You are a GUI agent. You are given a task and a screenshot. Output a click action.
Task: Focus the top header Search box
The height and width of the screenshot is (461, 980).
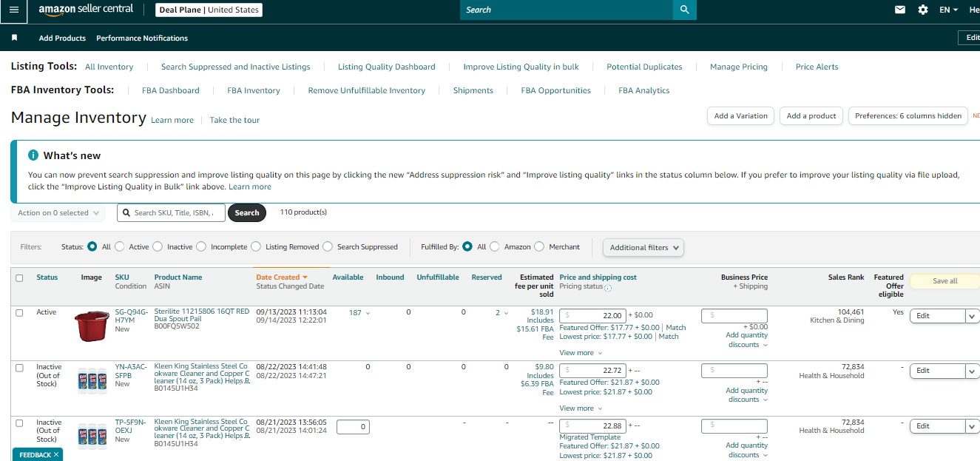(567, 10)
